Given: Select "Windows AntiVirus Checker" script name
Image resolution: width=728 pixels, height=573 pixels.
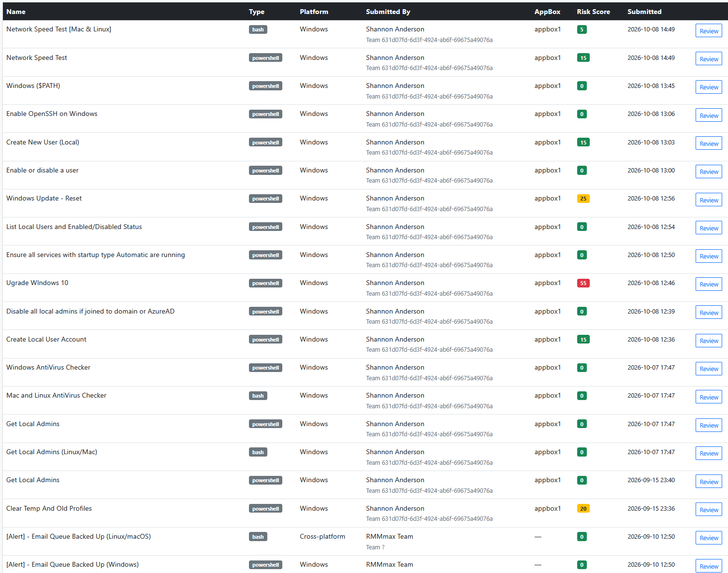Looking at the screenshot, I should coord(48,367).
